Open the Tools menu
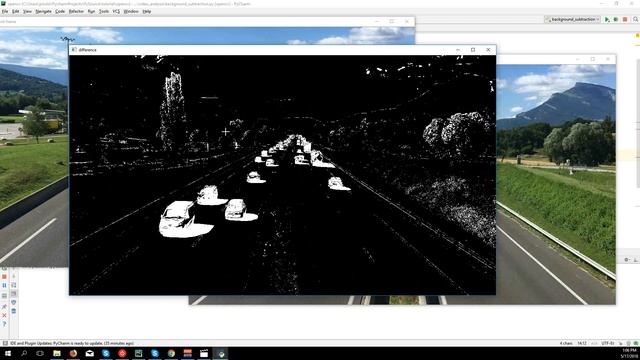The height and width of the screenshot is (360, 640). [x=104, y=11]
